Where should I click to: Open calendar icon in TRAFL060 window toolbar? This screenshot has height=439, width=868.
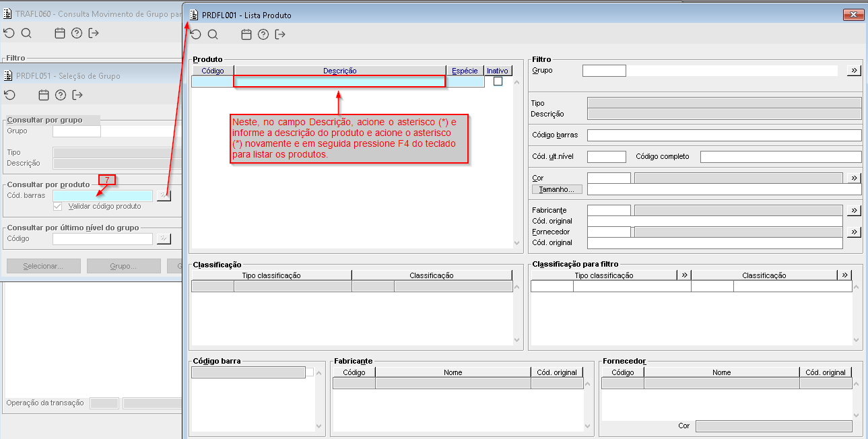point(60,33)
